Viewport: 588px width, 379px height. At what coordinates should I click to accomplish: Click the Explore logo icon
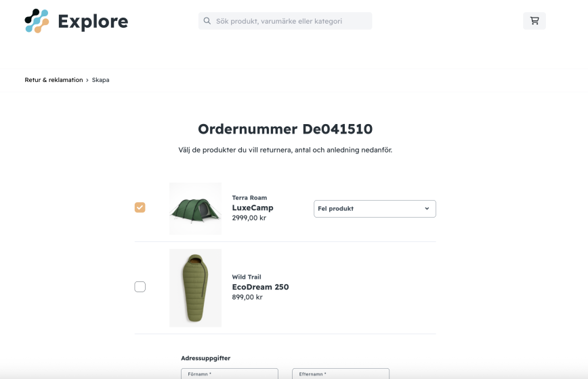(37, 21)
